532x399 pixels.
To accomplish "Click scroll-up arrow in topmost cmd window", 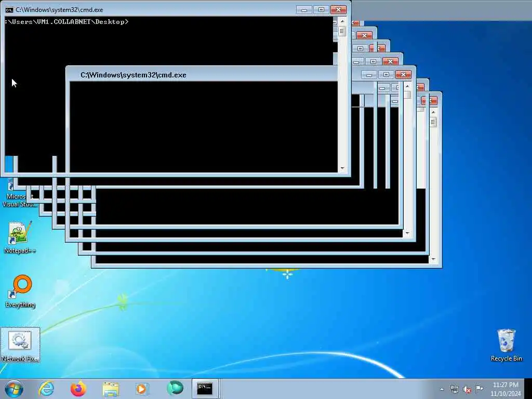I will [342, 21].
